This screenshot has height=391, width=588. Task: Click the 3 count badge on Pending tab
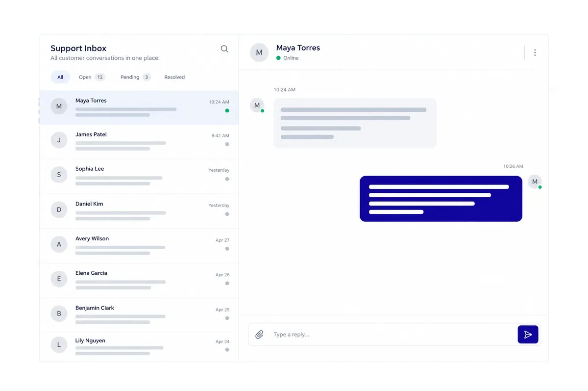147,77
